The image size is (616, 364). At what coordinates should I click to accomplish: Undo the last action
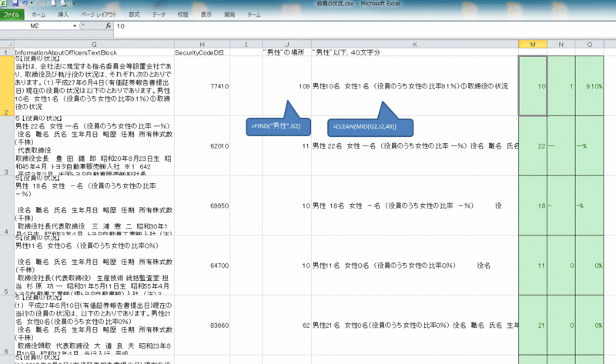point(25,3)
